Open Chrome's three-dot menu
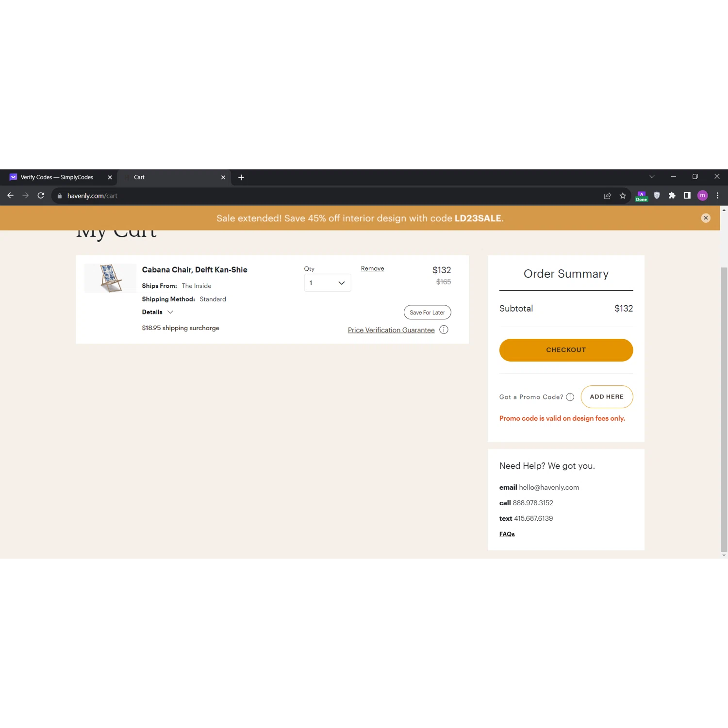The height and width of the screenshot is (728, 728). pyautogui.click(x=717, y=196)
